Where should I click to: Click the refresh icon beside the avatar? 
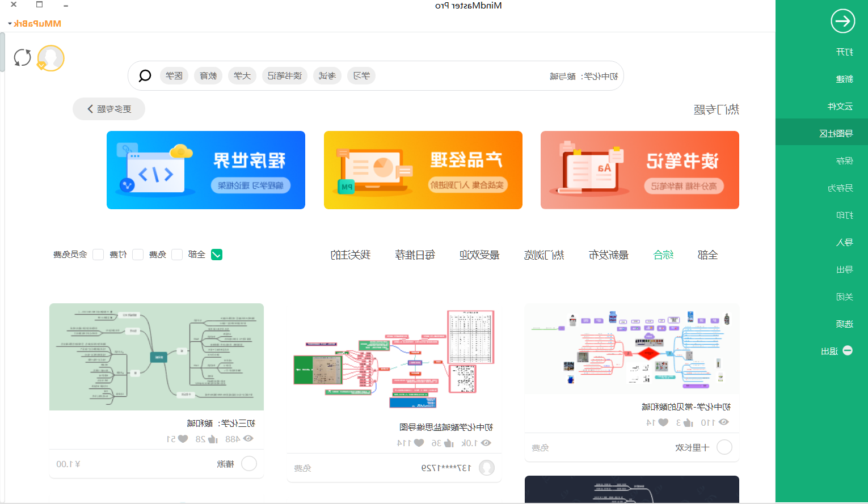[23, 57]
